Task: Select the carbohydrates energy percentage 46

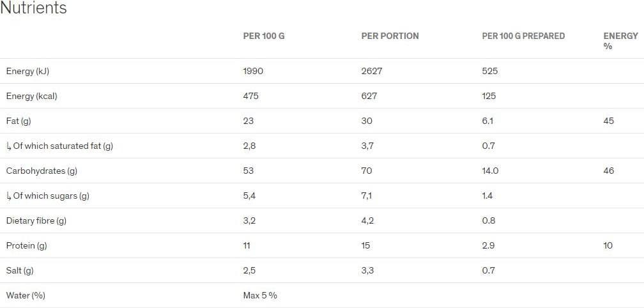Action: (609, 171)
